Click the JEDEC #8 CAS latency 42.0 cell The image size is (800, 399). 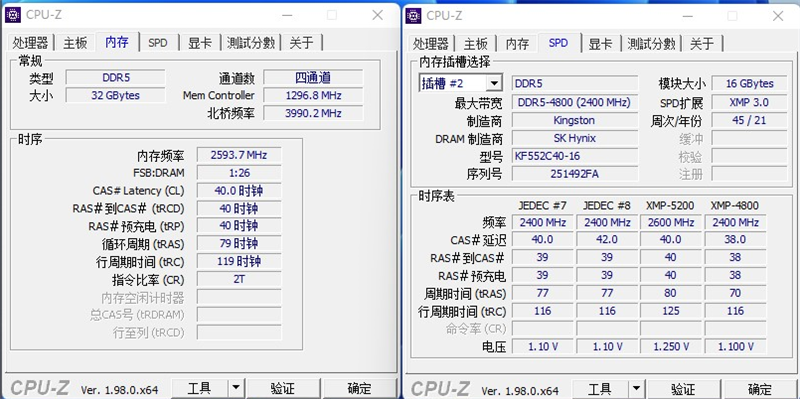pyautogui.click(x=607, y=239)
